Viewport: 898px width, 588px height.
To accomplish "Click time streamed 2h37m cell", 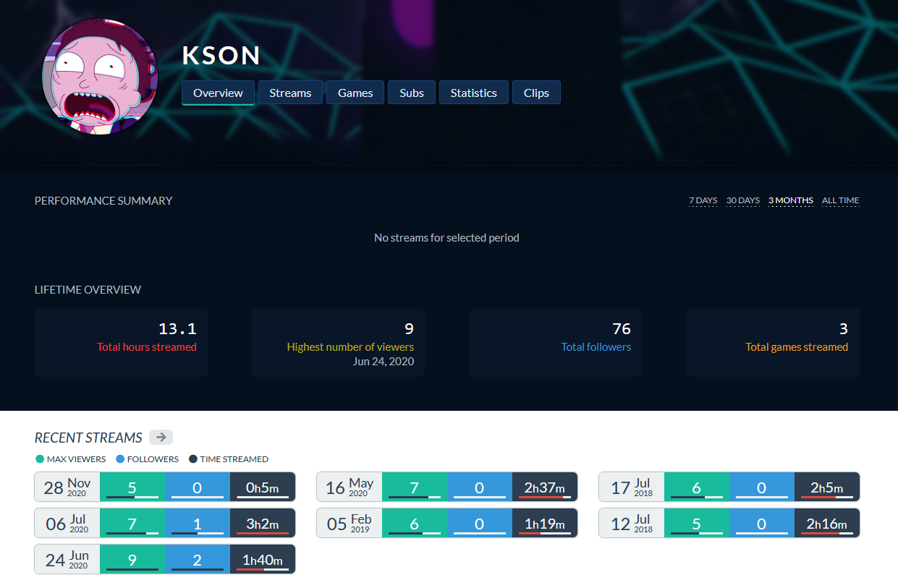I will click(545, 487).
